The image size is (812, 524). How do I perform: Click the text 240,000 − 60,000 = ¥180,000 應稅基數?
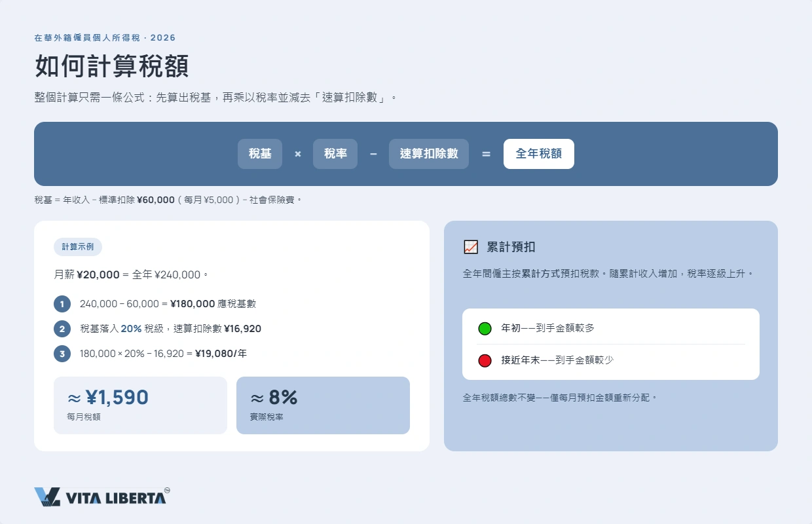pos(168,304)
